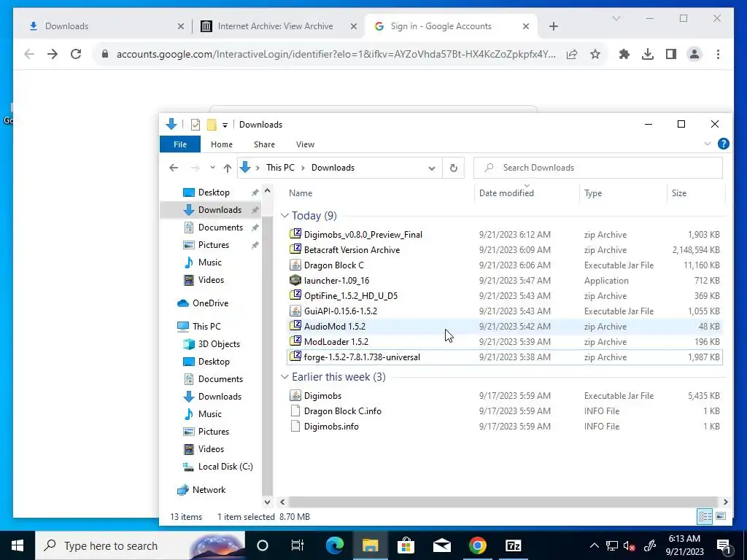The image size is (747, 560).
Task: Show hidden system tray icons
Action: [594, 545]
